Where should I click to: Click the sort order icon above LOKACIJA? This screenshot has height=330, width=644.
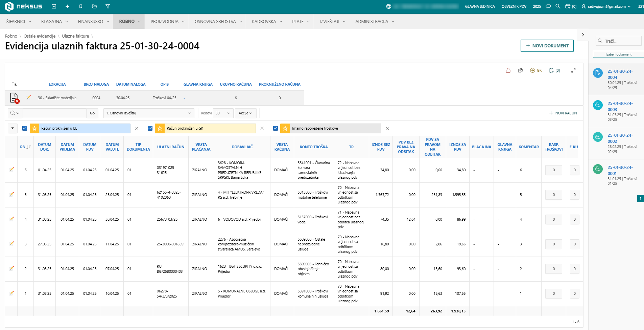point(14,84)
